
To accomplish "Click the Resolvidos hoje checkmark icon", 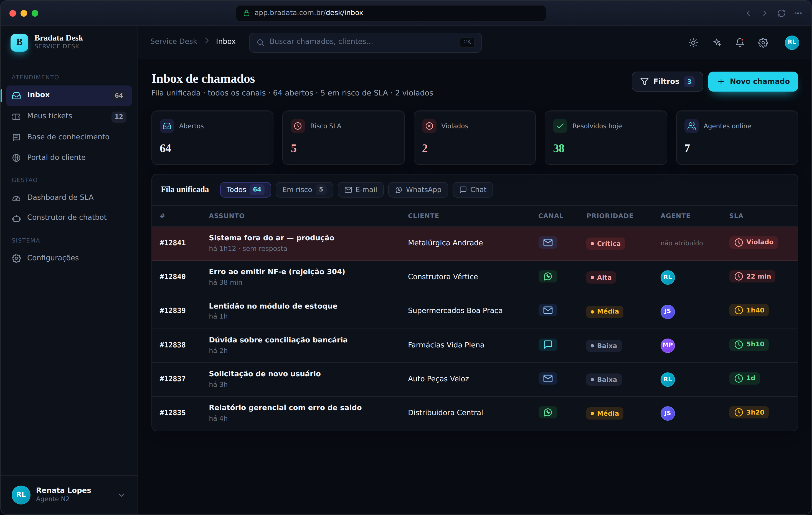I will coord(560,126).
